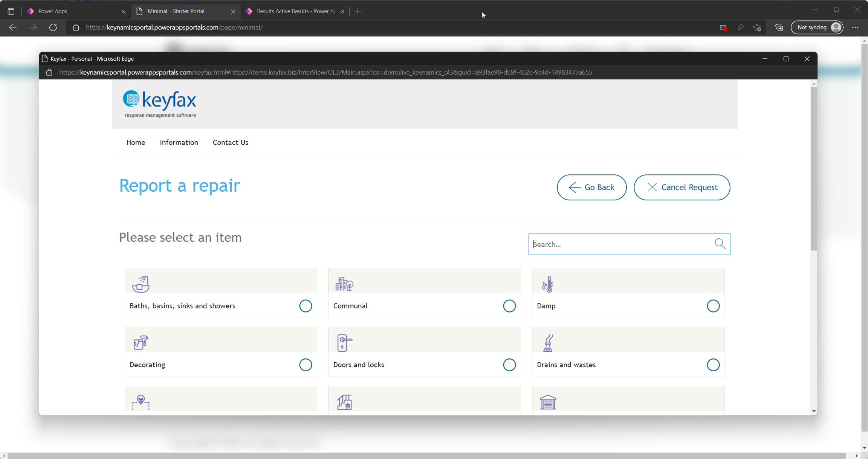868x459 pixels.
Task: Click the search magnifier icon
Action: click(720, 244)
